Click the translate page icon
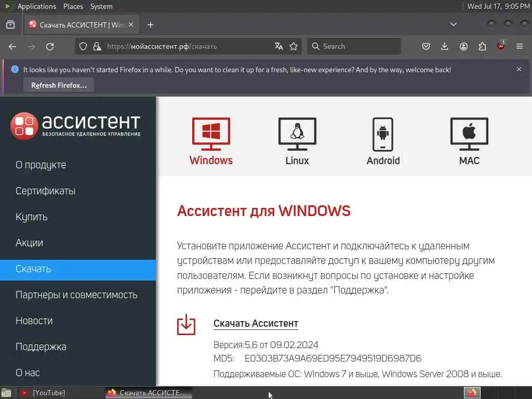 [x=279, y=46]
